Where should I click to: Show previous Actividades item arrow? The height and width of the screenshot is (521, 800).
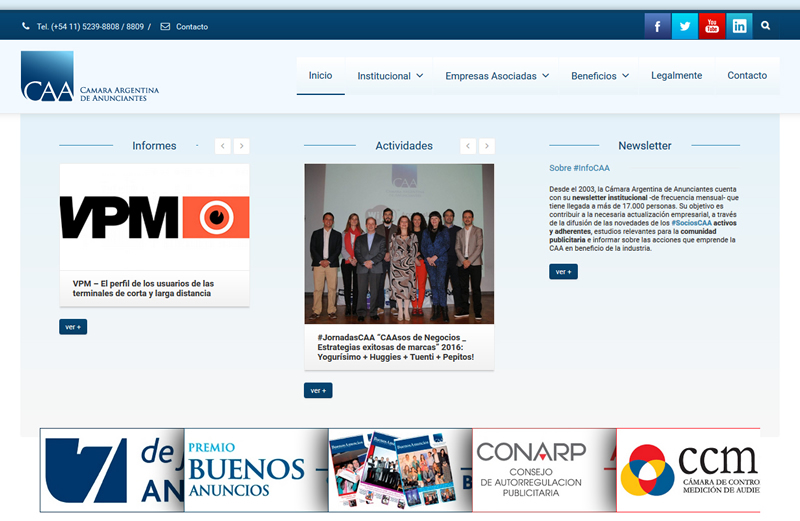(x=468, y=146)
